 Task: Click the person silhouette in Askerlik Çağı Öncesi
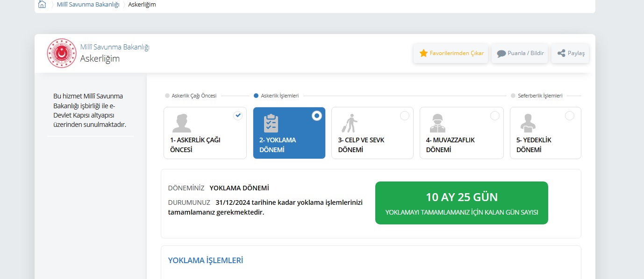pos(181,123)
